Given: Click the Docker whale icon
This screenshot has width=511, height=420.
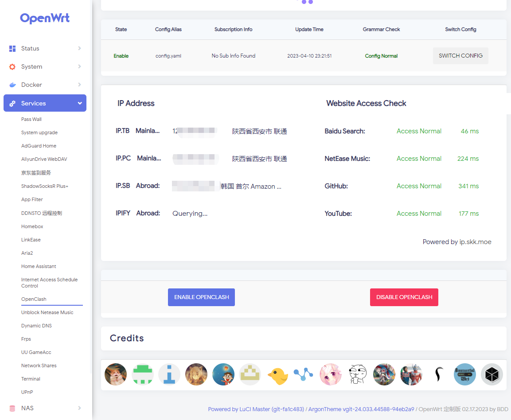Looking at the screenshot, I should click(x=12, y=85).
